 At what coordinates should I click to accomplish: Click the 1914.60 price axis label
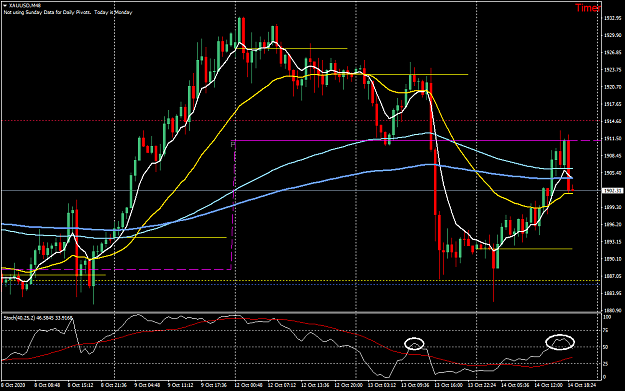coord(613,121)
